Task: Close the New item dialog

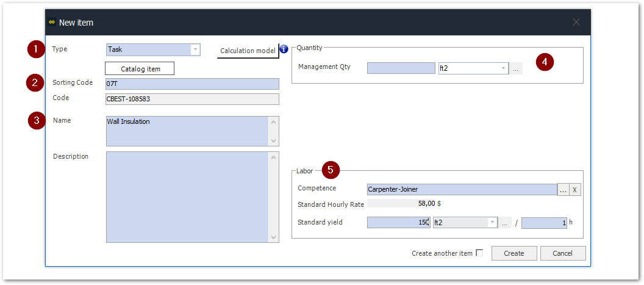Action: point(576,22)
